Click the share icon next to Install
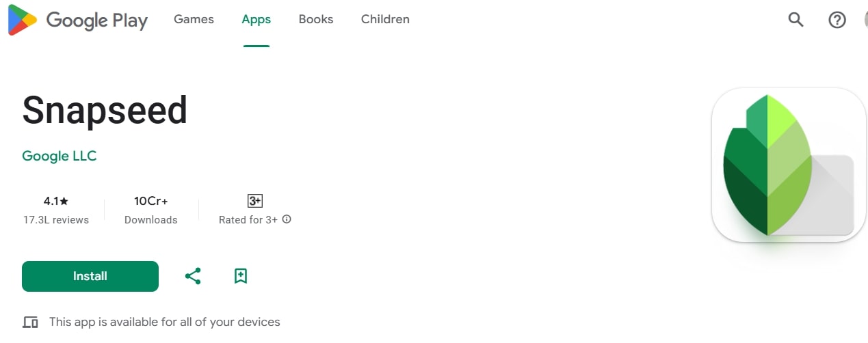The height and width of the screenshot is (343, 868). (193, 276)
